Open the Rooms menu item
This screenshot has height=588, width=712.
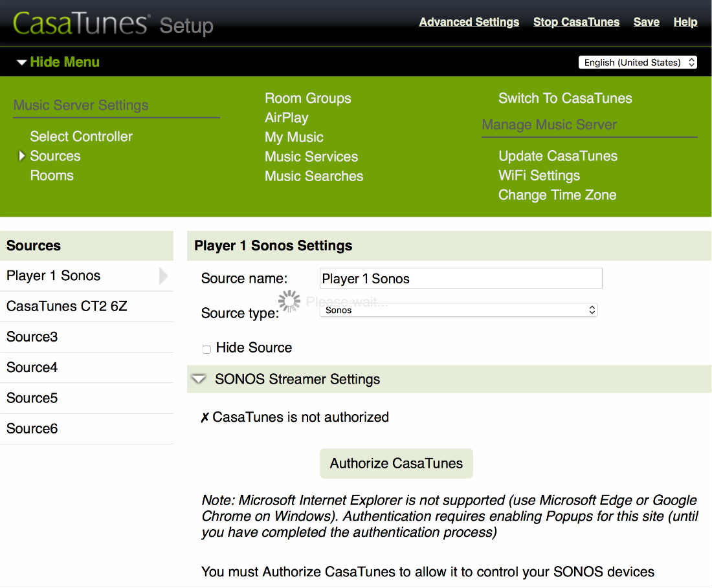coord(52,175)
